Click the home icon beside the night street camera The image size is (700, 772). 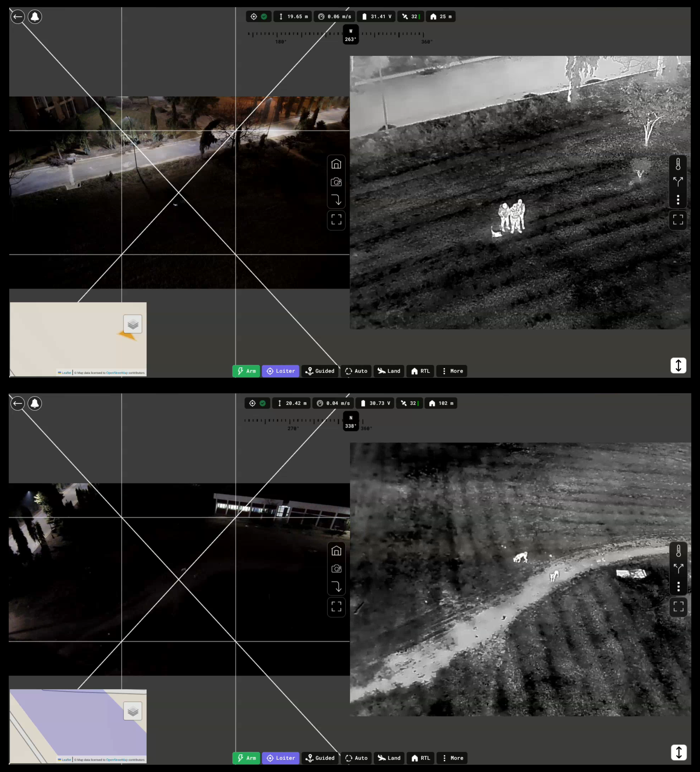pos(336,164)
